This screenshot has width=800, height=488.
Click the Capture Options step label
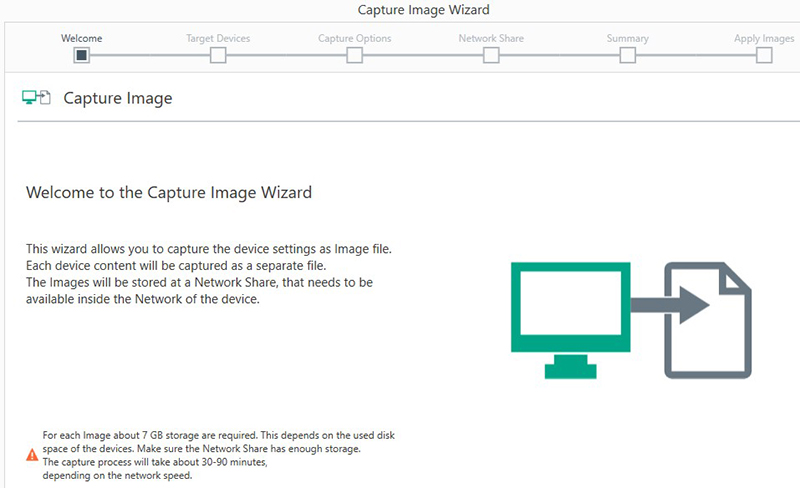click(355, 38)
